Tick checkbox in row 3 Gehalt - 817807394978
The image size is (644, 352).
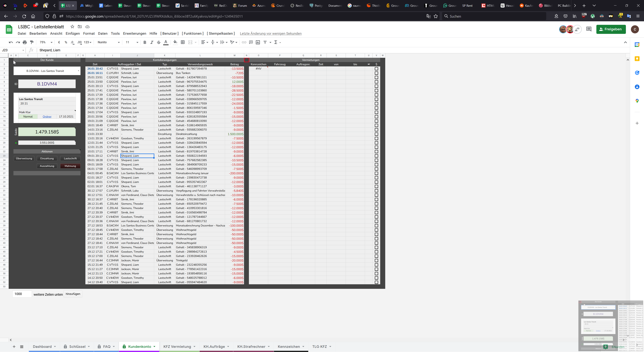(376, 69)
